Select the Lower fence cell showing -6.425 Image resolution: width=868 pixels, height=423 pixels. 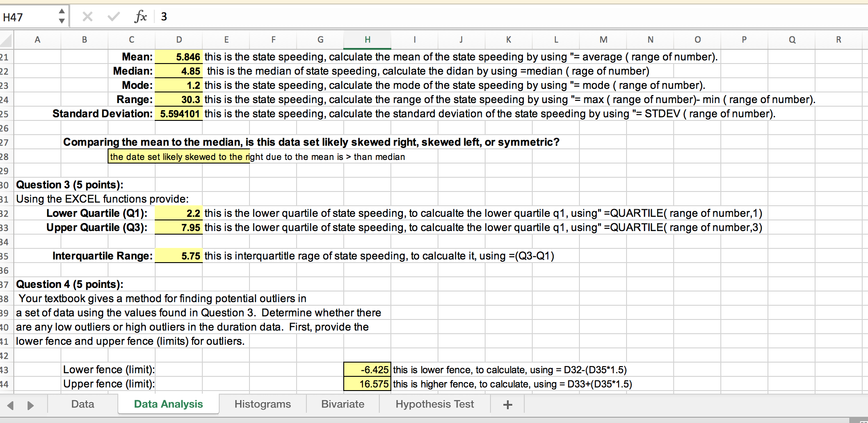click(x=367, y=369)
